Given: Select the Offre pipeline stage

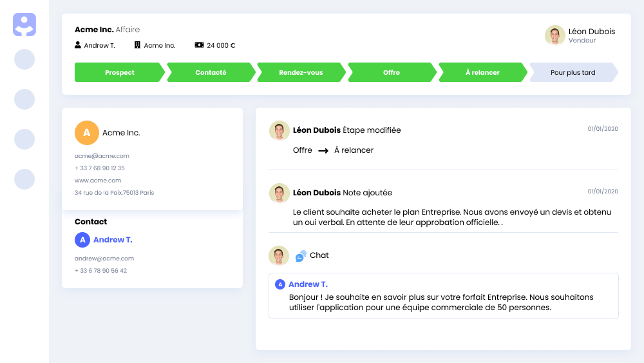Looking at the screenshot, I should pos(392,73).
